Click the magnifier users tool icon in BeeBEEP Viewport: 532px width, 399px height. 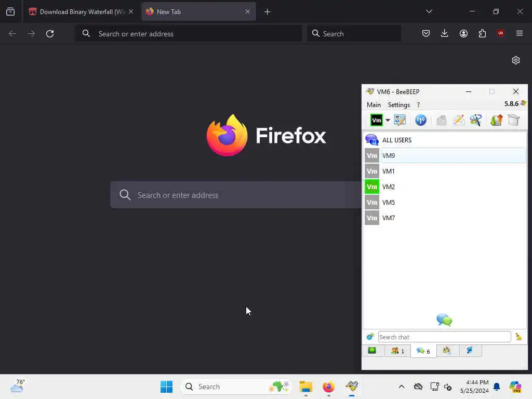pyautogui.click(x=476, y=120)
